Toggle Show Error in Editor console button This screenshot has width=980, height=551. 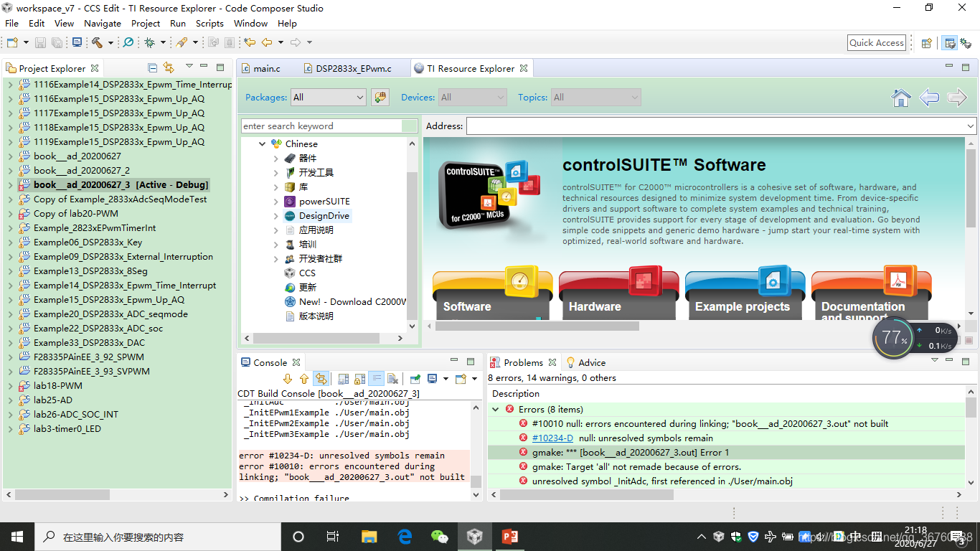coord(321,379)
